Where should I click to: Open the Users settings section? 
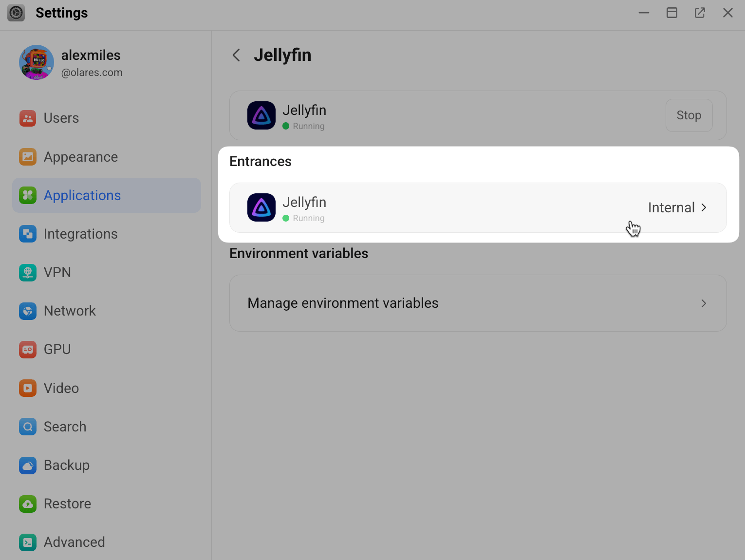[x=107, y=118]
